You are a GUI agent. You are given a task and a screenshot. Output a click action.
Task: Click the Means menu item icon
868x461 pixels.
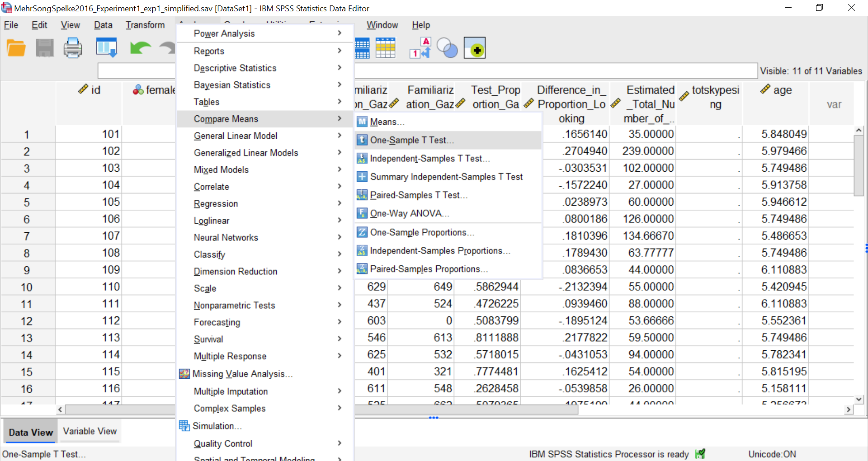click(362, 122)
